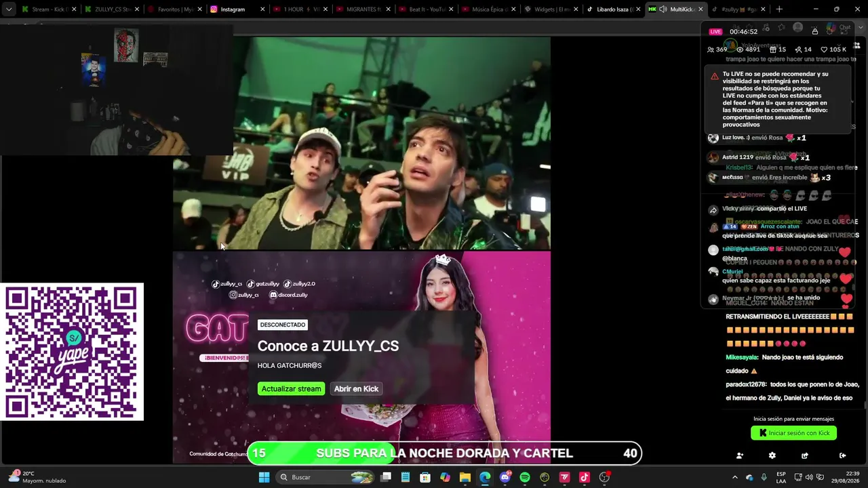The width and height of the screenshot is (868, 488).
Task: Open the weather widget showing 20°C
Action: point(38,477)
